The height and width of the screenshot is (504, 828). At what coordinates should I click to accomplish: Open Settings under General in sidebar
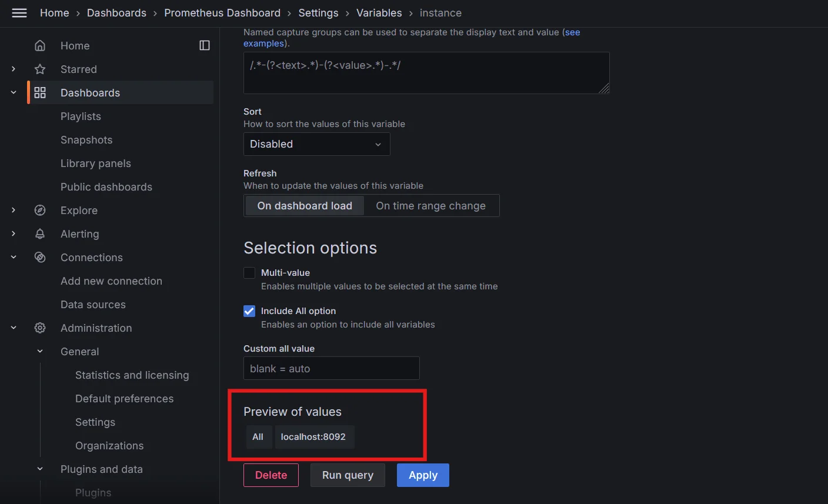pyautogui.click(x=95, y=422)
